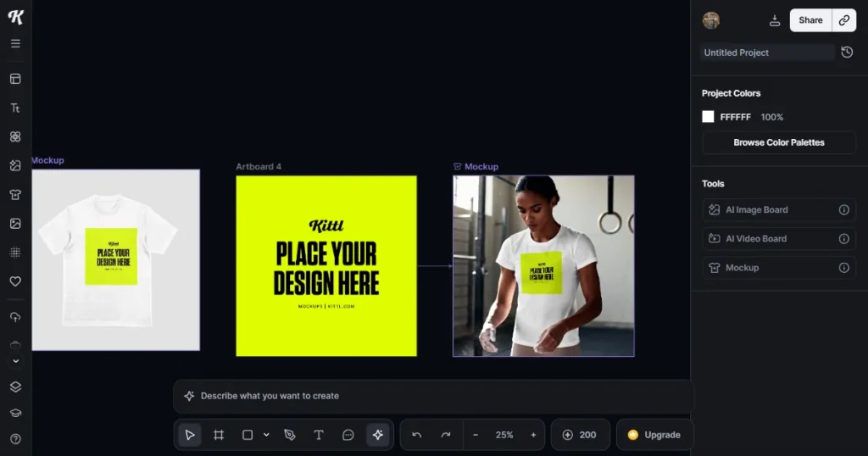Zoom in with the plus button
Screen dimensions: 868x456
pos(534,435)
